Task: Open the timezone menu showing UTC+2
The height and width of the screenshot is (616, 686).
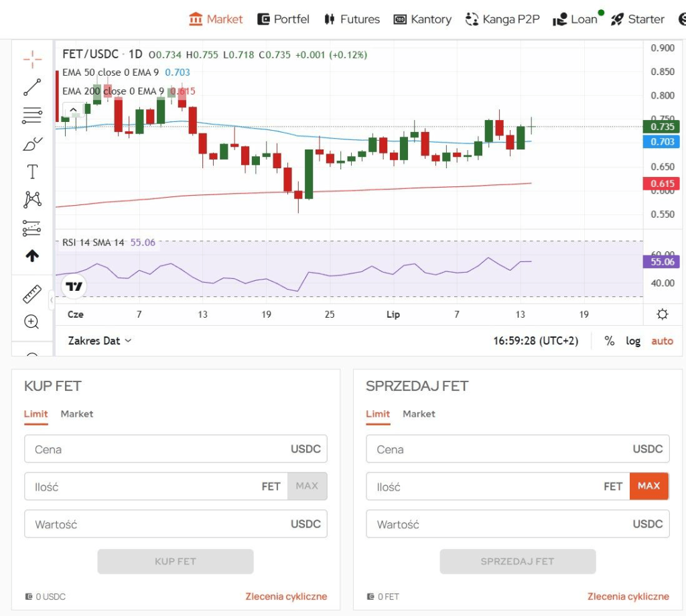Action: tap(535, 341)
